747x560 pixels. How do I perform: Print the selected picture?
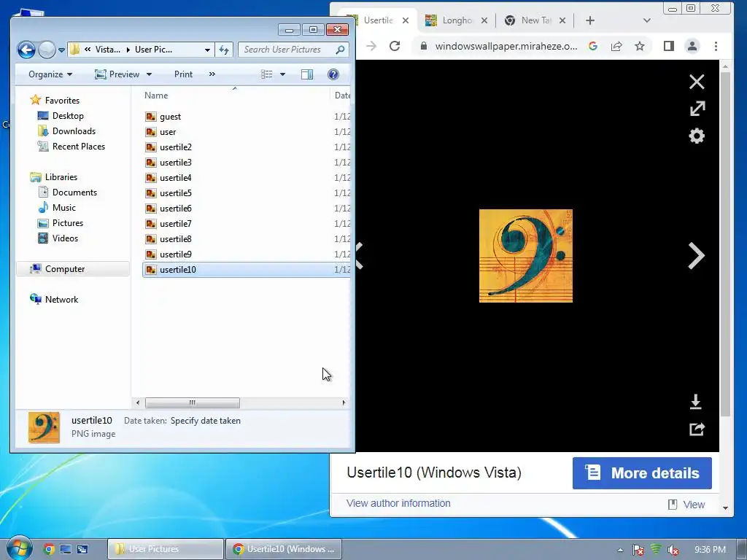pos(183,74)
